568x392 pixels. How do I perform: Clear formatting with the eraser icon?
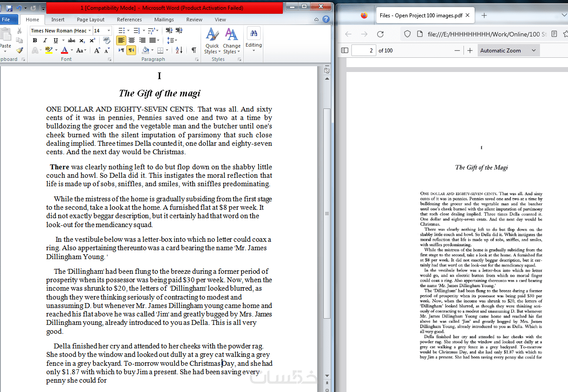106,40
